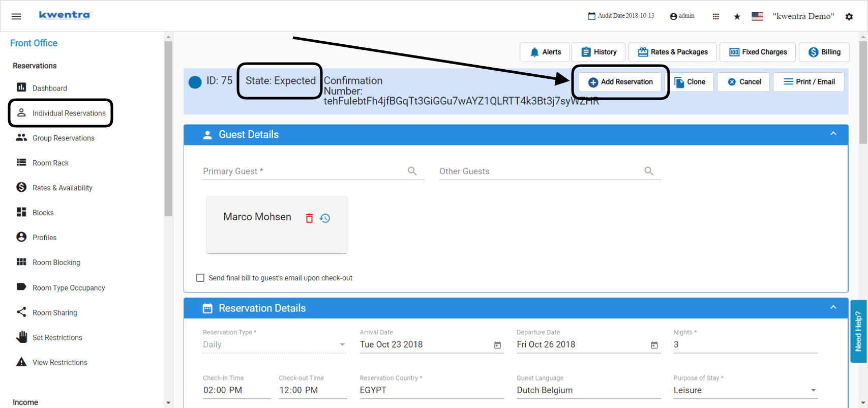The height and width of the screenshot is (408, 868).
Task: Click the Primary Guest field
Action: 313,171
